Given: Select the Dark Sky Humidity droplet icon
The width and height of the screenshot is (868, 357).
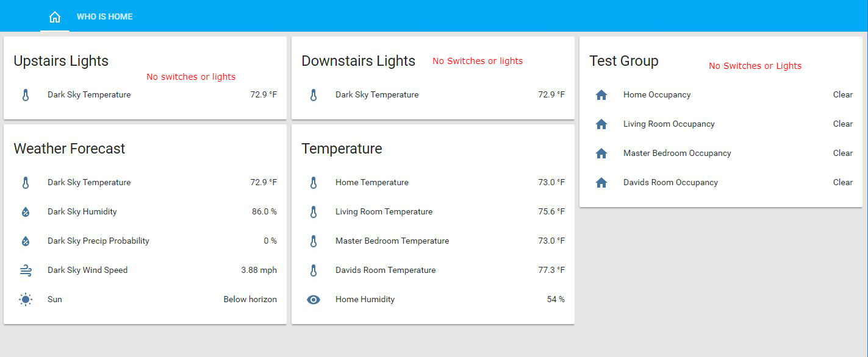Looking at the screenshot, I should [x=26, y=211].
